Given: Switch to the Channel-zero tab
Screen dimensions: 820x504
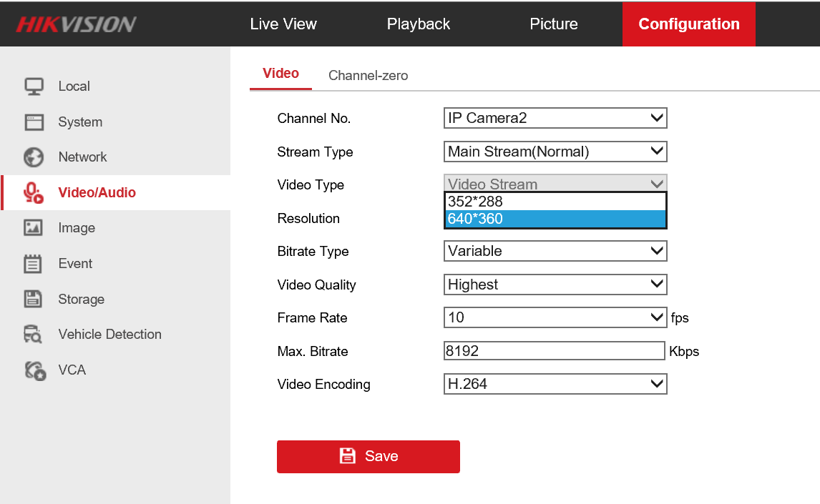Looking at the screenshot, I should click(x=368, y=76).
